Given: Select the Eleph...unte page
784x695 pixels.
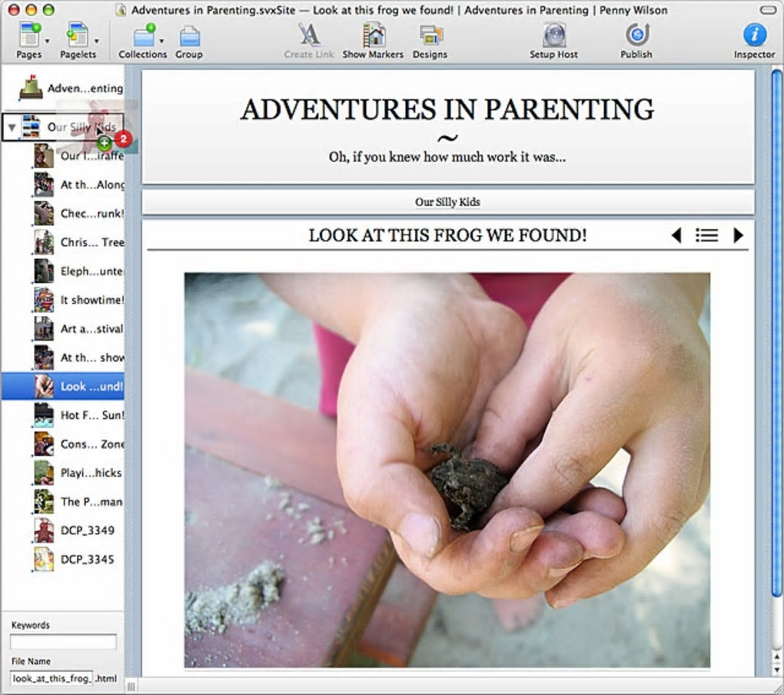Looking at the screenshot, I should tap(79, 271).
